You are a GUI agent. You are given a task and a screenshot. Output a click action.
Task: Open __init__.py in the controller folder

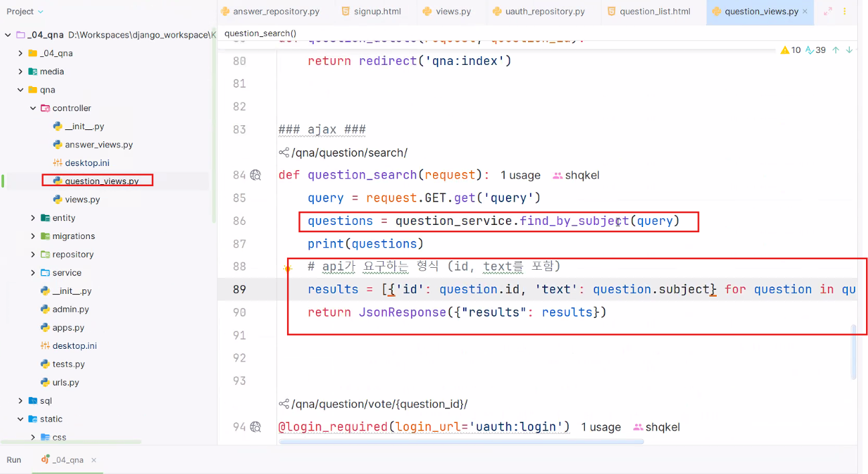point(84,127)
